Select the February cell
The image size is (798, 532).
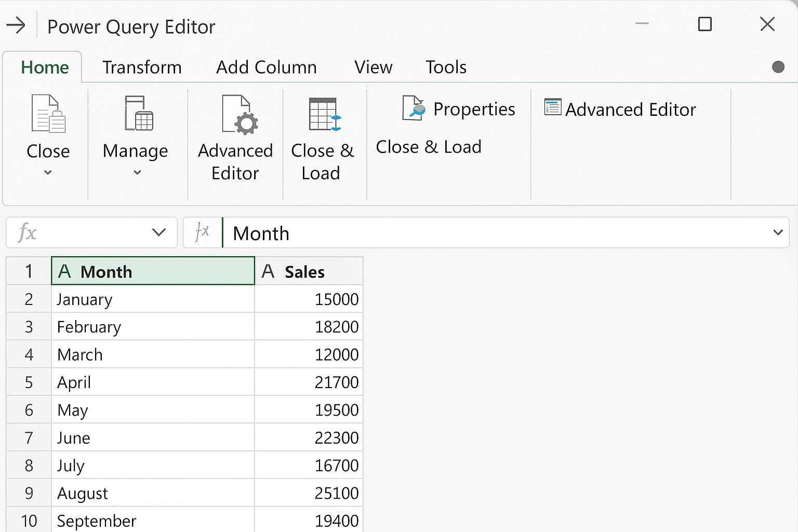(153, 326)
